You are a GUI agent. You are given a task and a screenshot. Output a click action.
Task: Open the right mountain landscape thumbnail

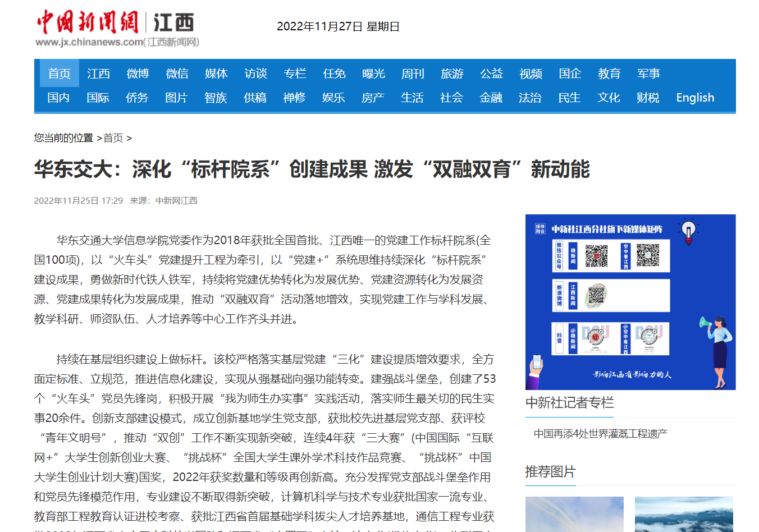pos(684,514)
